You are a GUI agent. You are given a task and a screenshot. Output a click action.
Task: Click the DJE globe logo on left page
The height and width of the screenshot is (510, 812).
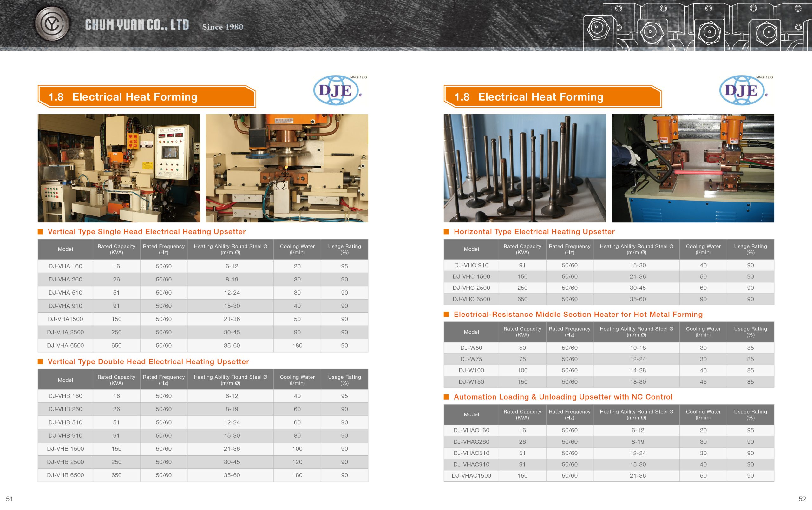point(337,90)
